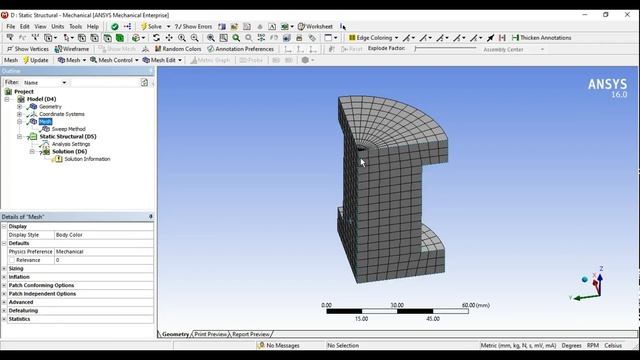This screenshot has width=640, height=360.
Task: Click the green Zoom To Fit magnifier
Action: point(236,38)
